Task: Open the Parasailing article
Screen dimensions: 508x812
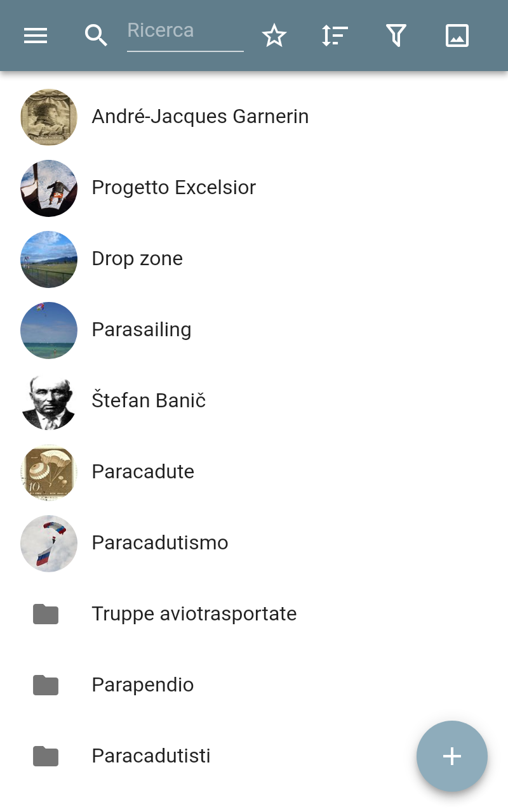Action: 254,330
